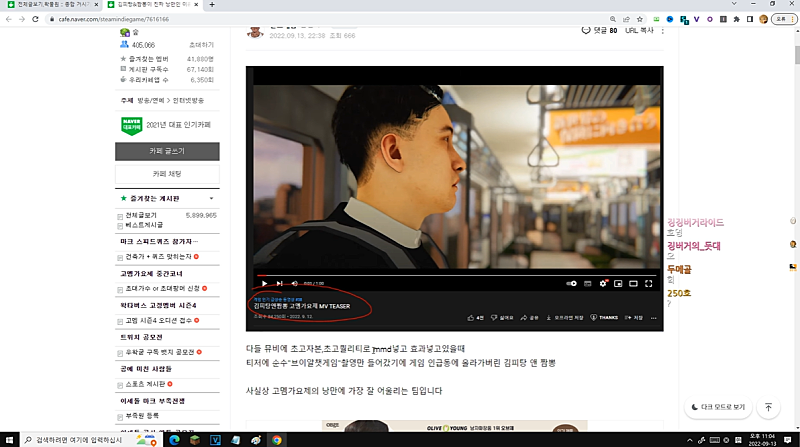Toggle 다크 모드 보기 button
Screen dimensions: 800x447
718,407
